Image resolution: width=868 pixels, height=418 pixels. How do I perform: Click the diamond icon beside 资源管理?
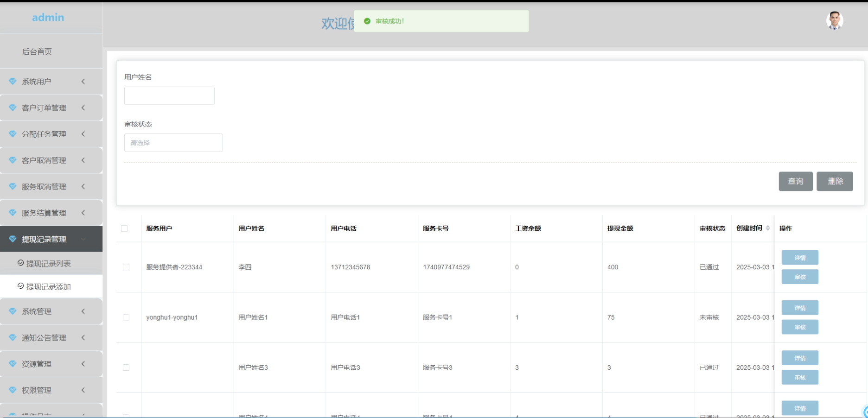[x=13, y=364]
